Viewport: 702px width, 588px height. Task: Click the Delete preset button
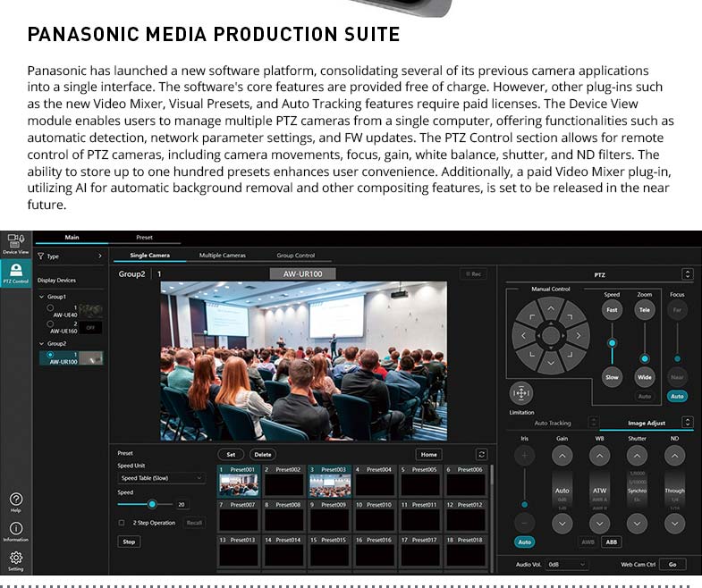click(263, 455)
